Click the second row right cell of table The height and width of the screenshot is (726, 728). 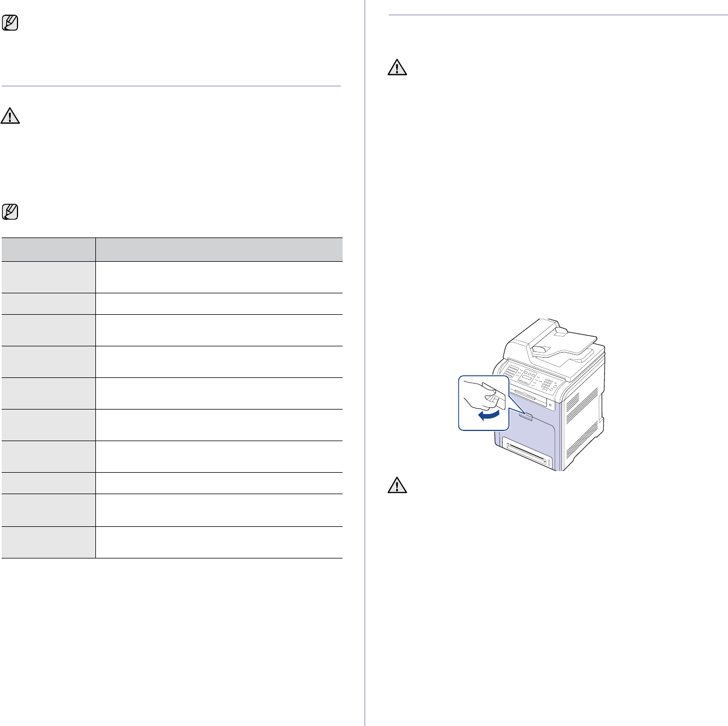[x=218, y=303]
